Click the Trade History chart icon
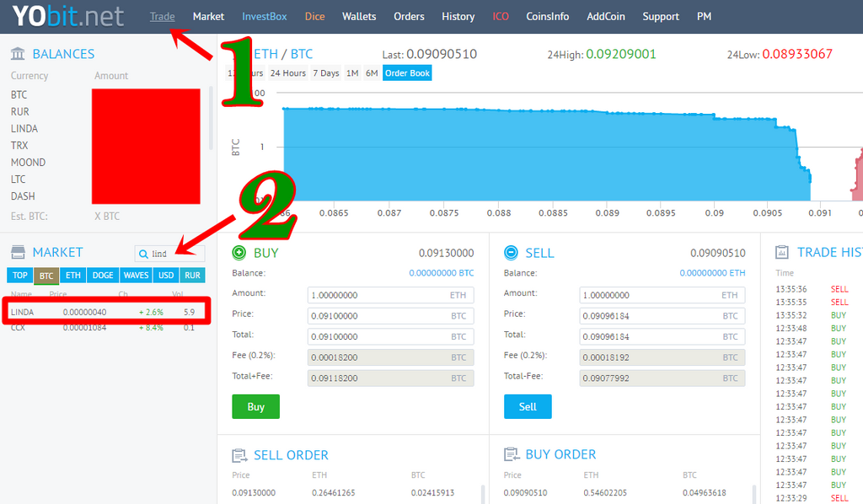The height and width of the screenshot is (504, 863). (x=782, y=252)
